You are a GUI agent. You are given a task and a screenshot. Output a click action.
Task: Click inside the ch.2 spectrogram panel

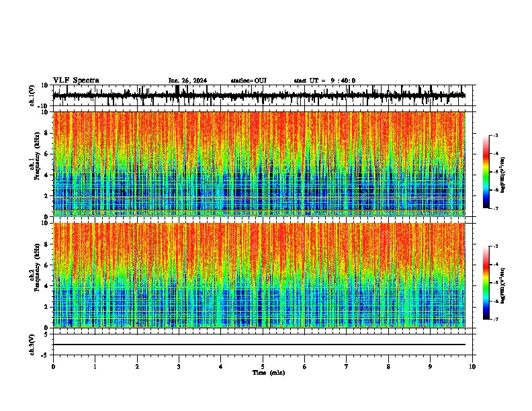pos(259,275)
